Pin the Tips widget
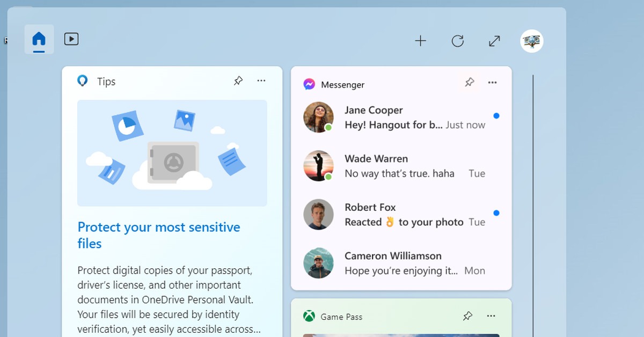The image size is (644, 337). (x=238, y=81)
